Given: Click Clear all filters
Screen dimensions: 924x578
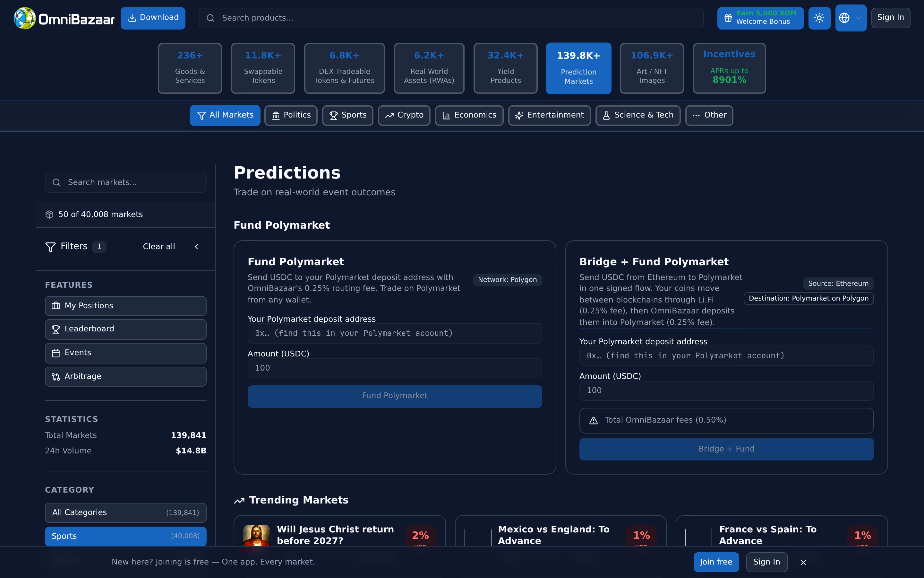Looking at the screenshot, I should tap(159, 247).
